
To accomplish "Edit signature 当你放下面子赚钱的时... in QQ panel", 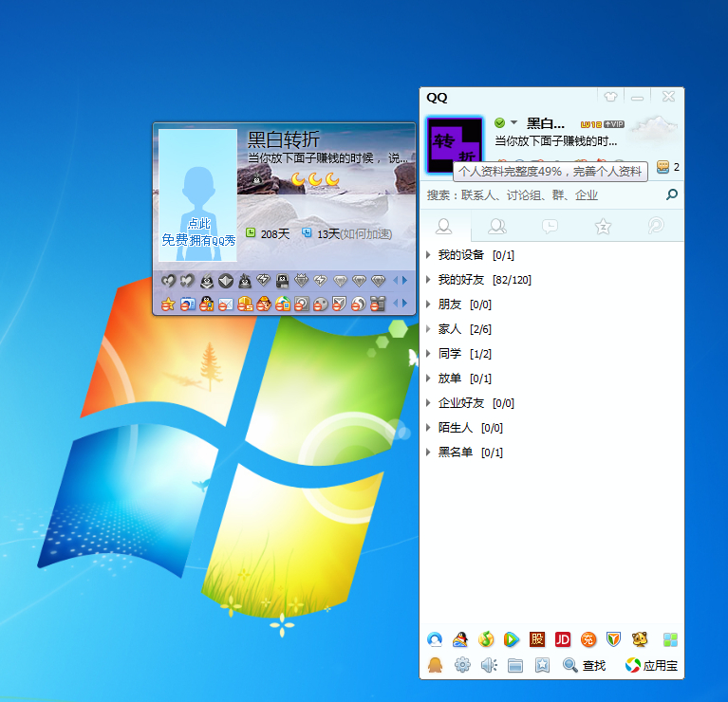I will (556, 141).
